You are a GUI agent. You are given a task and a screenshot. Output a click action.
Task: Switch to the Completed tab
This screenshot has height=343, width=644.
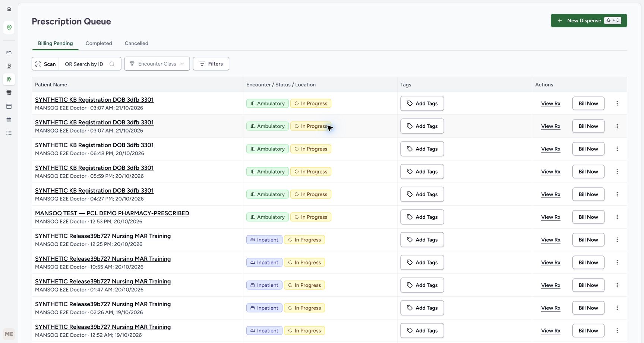tap(99, 43)
